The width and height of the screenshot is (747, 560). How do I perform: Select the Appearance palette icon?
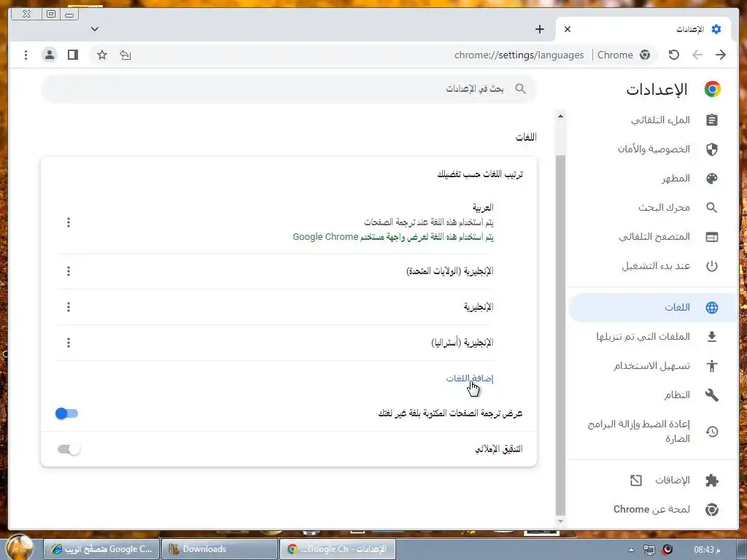(x=712, y=179)
